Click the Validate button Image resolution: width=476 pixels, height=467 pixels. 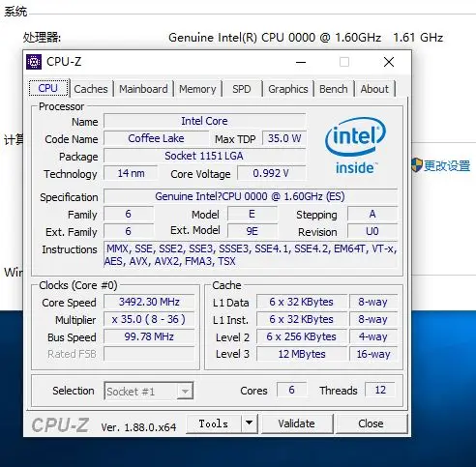[297, 423]
